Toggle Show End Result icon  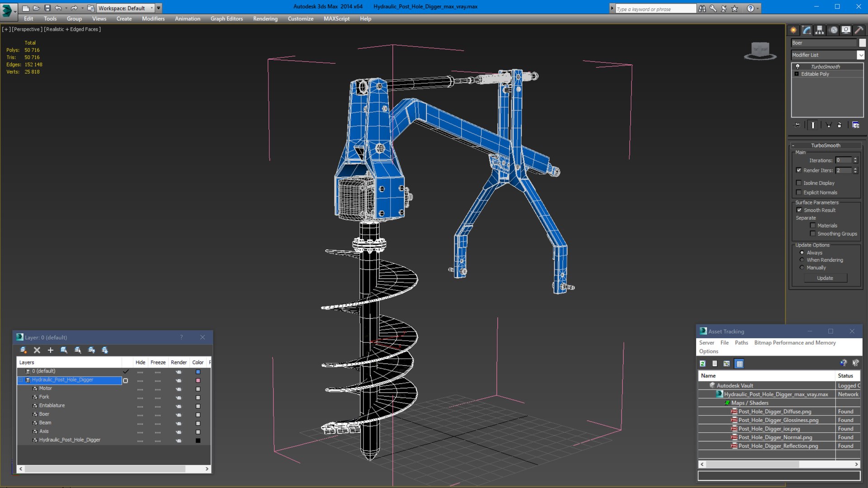pyautogui.click(x=813, y=125)
